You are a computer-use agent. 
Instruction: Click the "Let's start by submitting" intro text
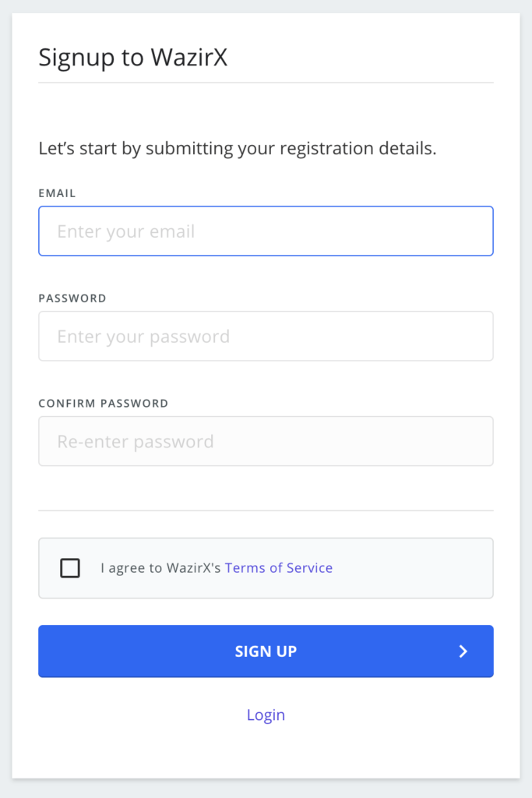pyautogui.click(x=237, y=148)
